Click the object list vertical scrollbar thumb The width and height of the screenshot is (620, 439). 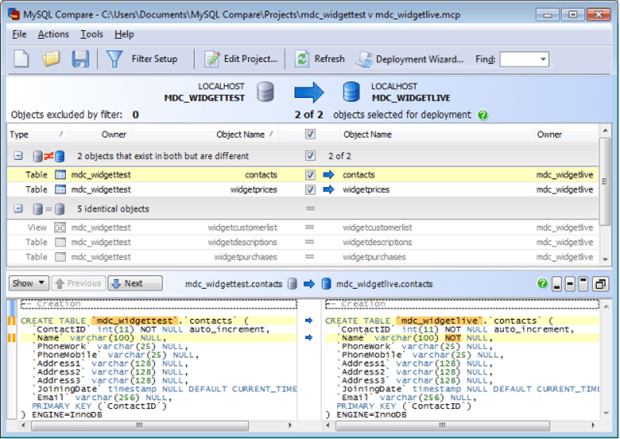(x=605, y=182)
